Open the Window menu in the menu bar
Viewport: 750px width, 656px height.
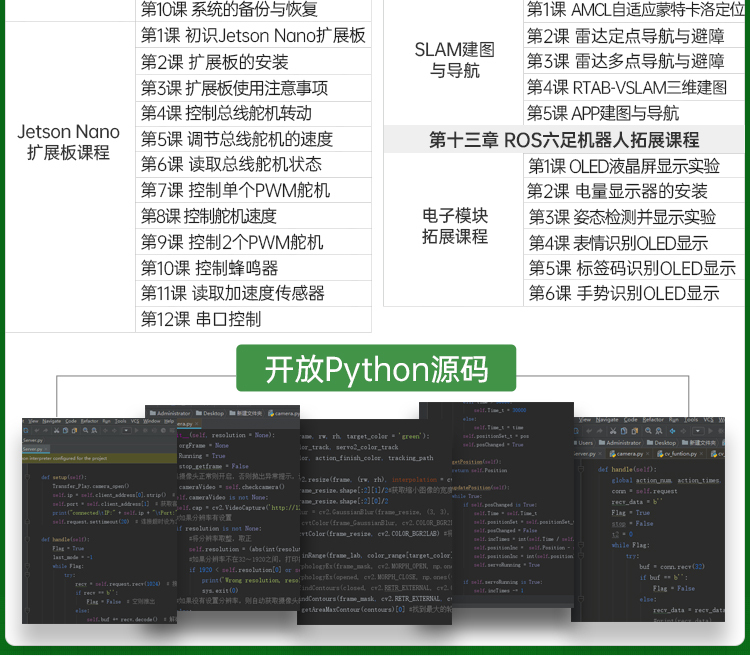pos(152,421)
